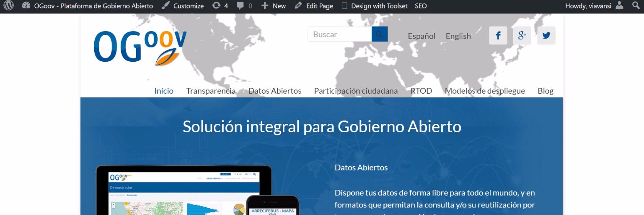Screen dimensions: 644x215
Task: Open the Blog nav item
Action: [x=546, y=91]
